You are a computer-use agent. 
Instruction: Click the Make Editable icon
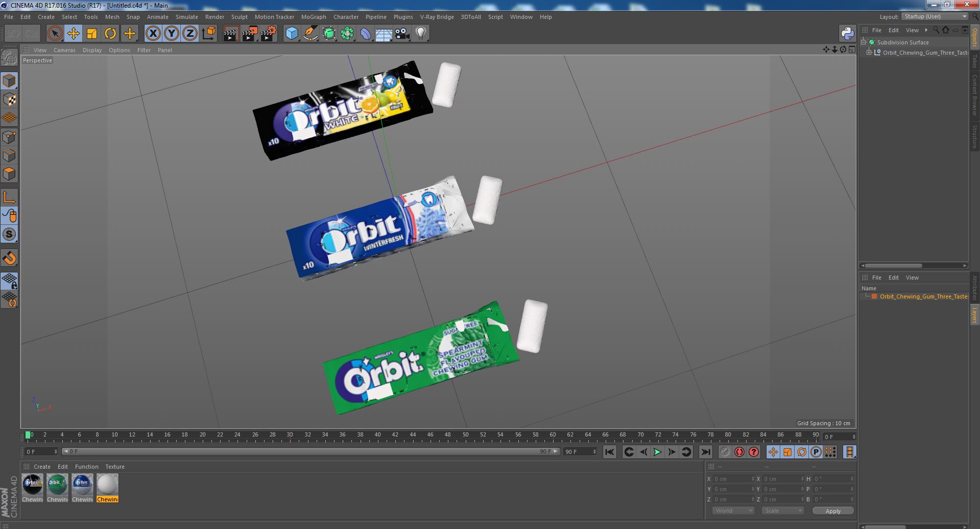tap(9, 58)
